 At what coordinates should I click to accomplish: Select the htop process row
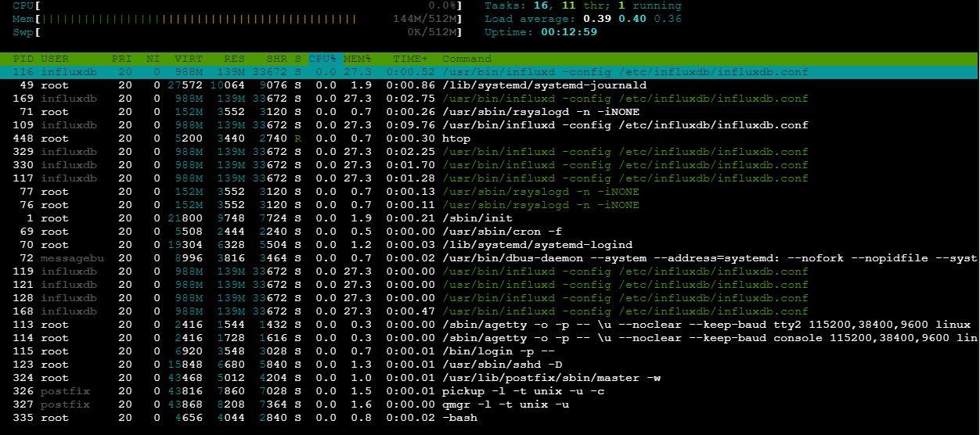click(x=489, y=138)
